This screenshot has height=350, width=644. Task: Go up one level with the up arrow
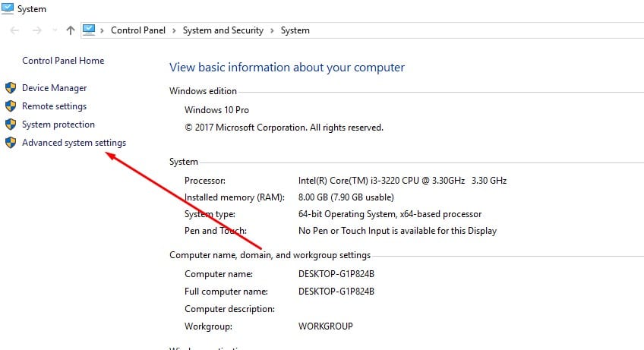click(x=71, y=30)
